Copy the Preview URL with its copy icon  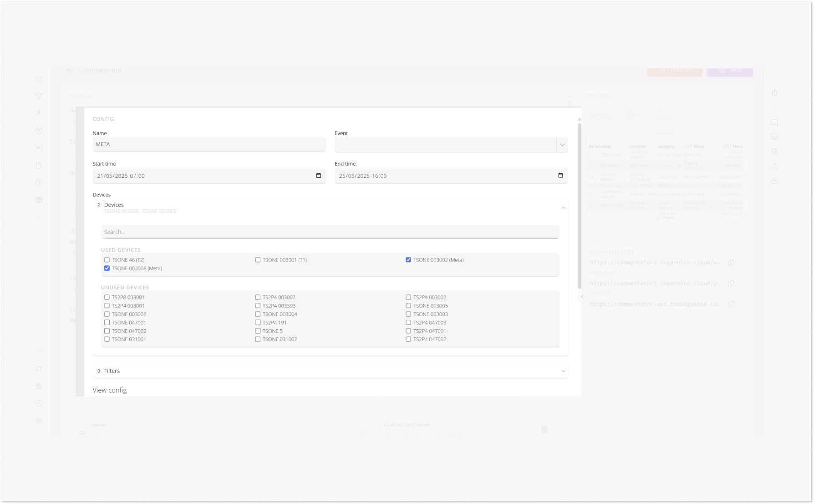[x=731, y=283]
